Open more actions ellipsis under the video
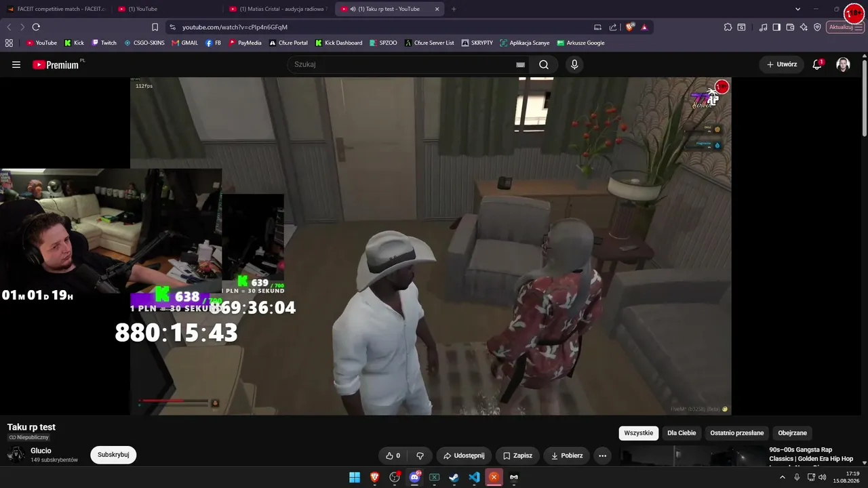This screenshot has width=868, height=488. (x=603, y=455)
